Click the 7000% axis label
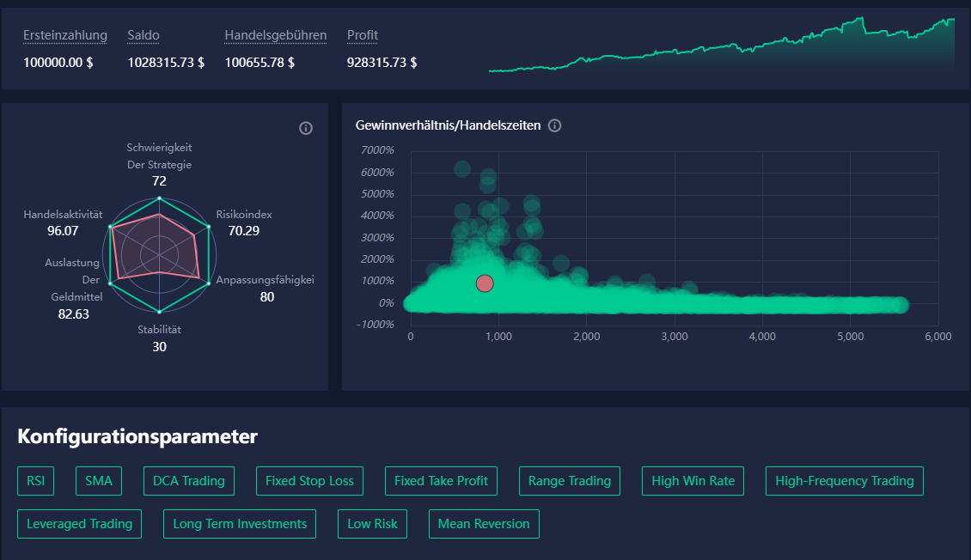Viewport: 971px width, 560px height. (377, 150)
